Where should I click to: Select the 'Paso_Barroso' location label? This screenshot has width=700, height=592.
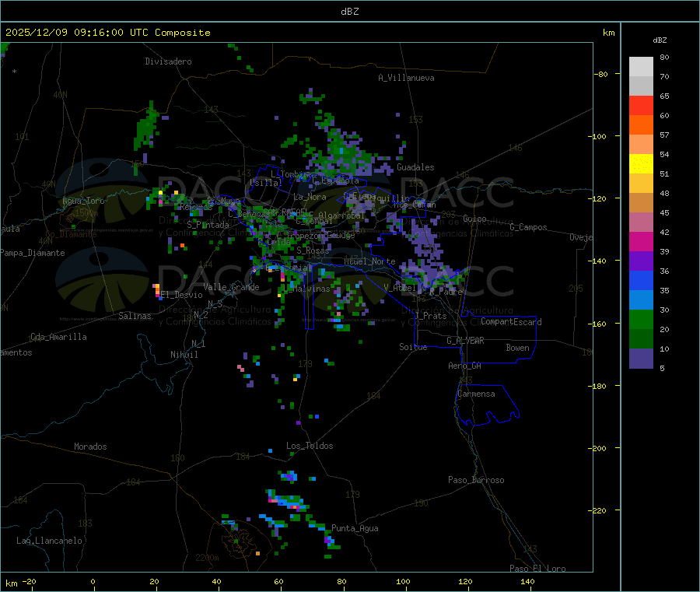tap(476, 480)
